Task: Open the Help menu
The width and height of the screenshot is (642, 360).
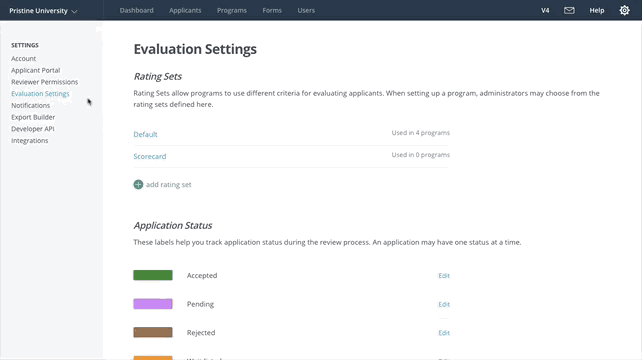Action: click(x=597, y=11)
